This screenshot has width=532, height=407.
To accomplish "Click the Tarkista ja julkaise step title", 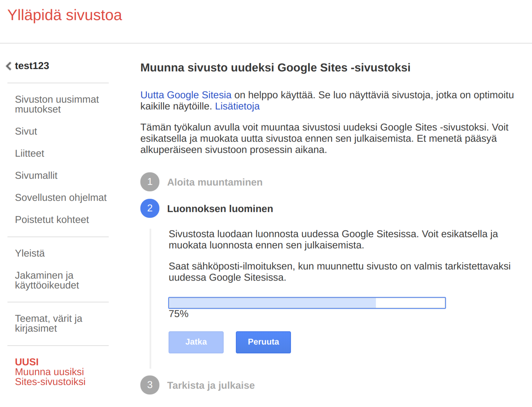I will pyautogui.click(x=211, y=385).
